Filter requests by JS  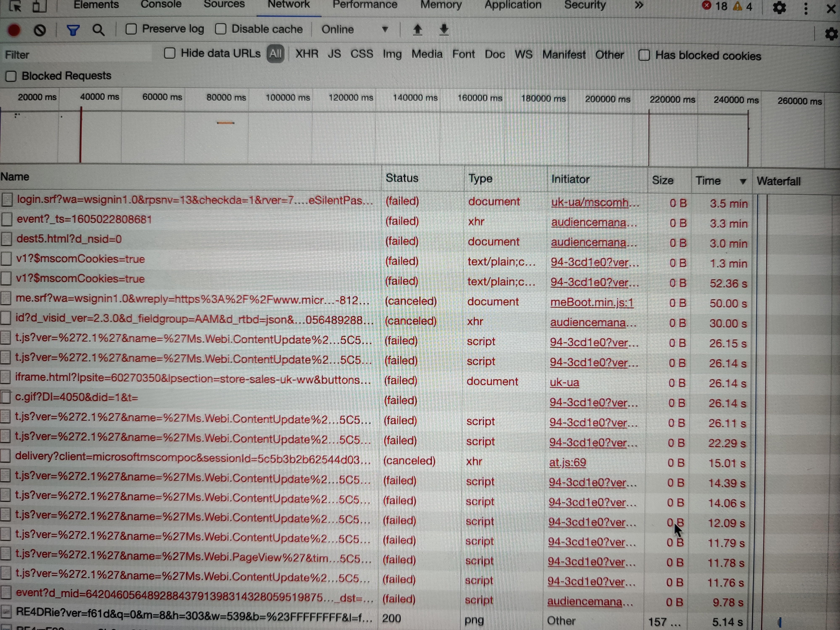pos(334,54)
